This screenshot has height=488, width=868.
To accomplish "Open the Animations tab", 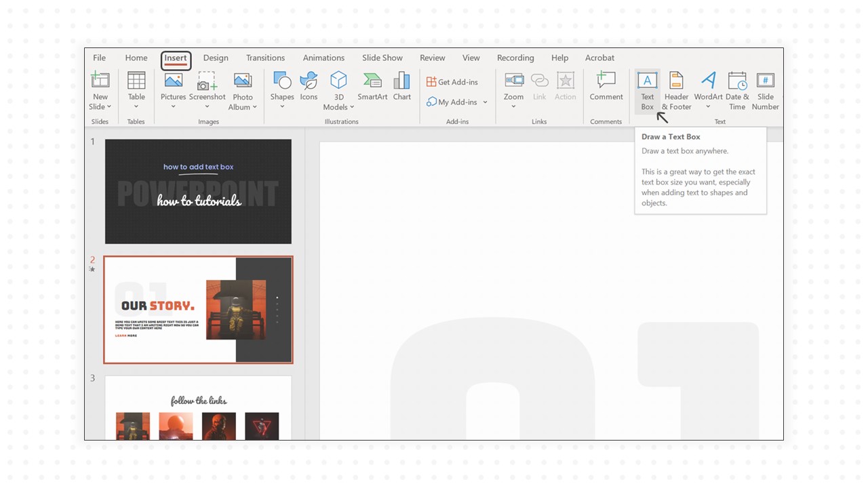I will [x=323, y=58].
